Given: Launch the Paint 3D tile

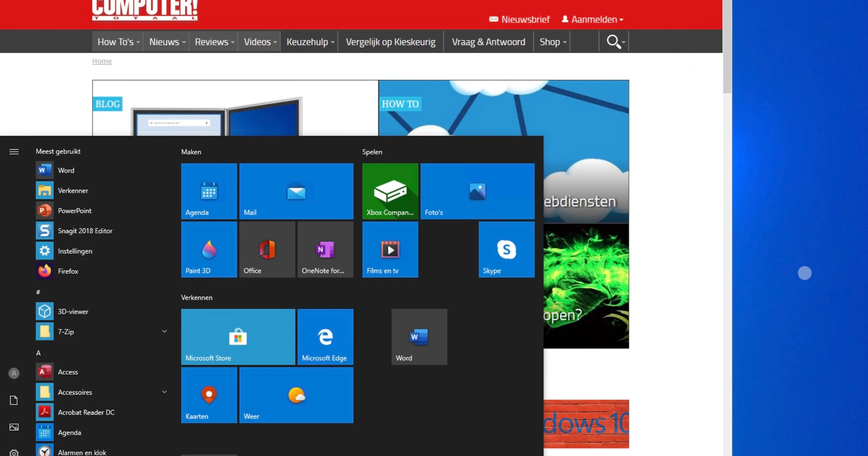Looking at the screenshot, I should click(209, 249).
